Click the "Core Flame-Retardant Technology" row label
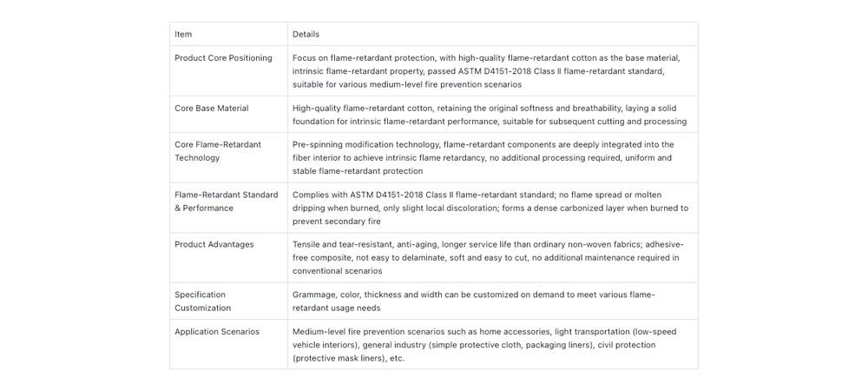This screenshot has width=868, height=391. [x=218, y=151]
